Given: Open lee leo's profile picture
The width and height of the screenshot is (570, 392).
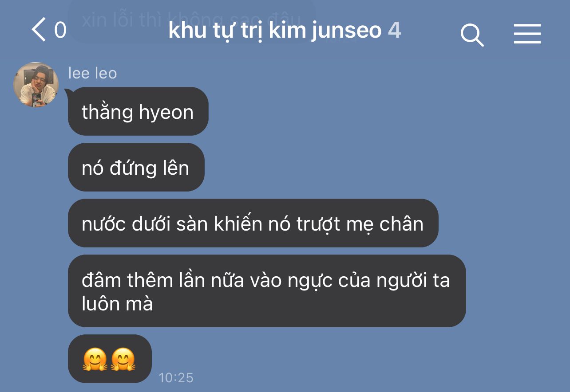Looking at the screenshot, I should point(36,85).
